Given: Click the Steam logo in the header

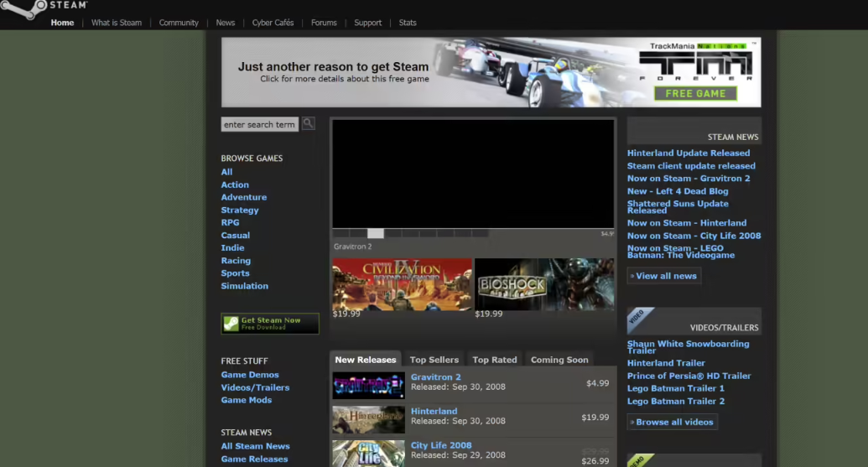Looking at the screenshot, I should 43,8.
